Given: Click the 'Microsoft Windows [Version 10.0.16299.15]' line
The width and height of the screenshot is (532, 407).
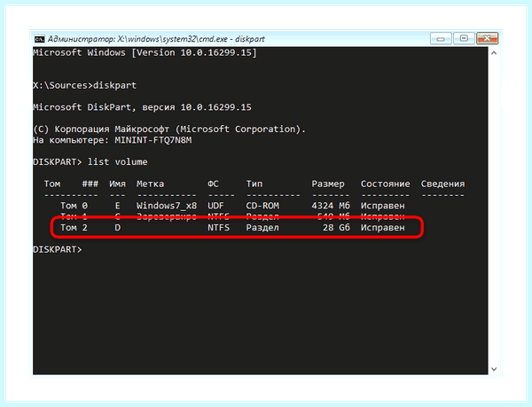Looking at the screenshot, I should (145, 53).
